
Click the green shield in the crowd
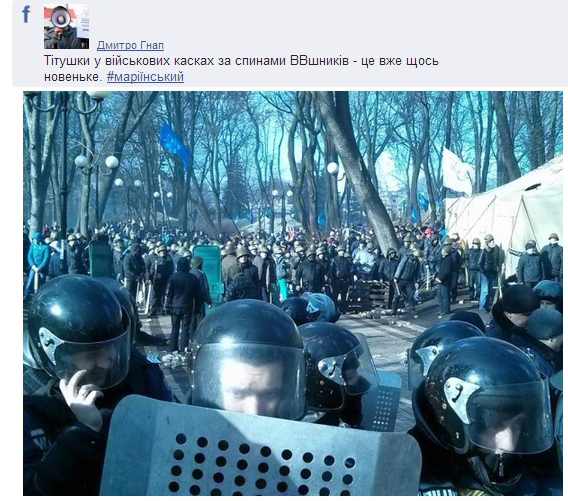click(209, 272)
